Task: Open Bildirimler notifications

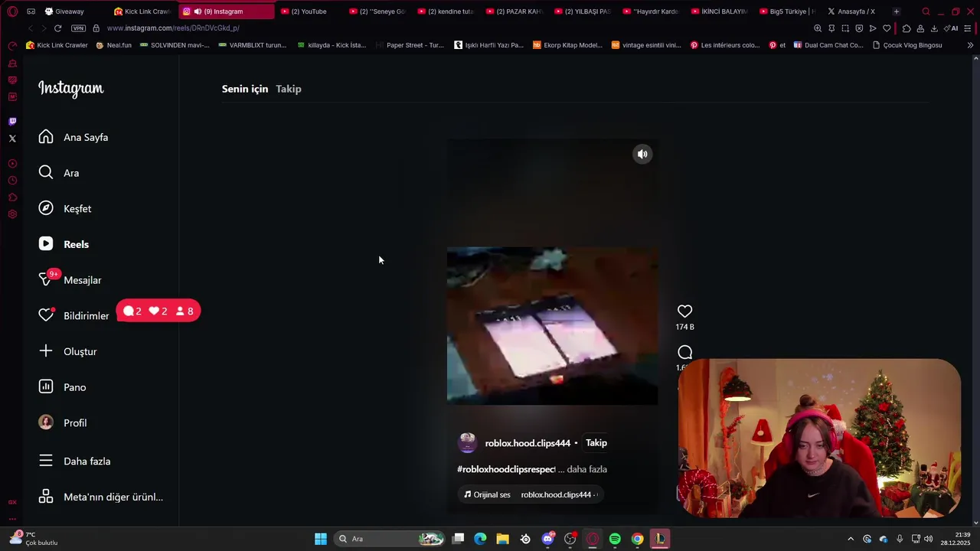Action: 74,315
